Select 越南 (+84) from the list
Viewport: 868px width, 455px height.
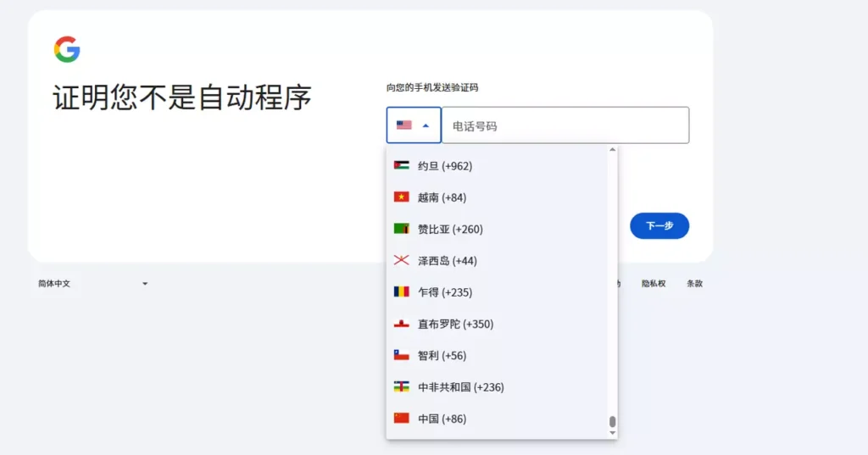[x=497, y=197]
